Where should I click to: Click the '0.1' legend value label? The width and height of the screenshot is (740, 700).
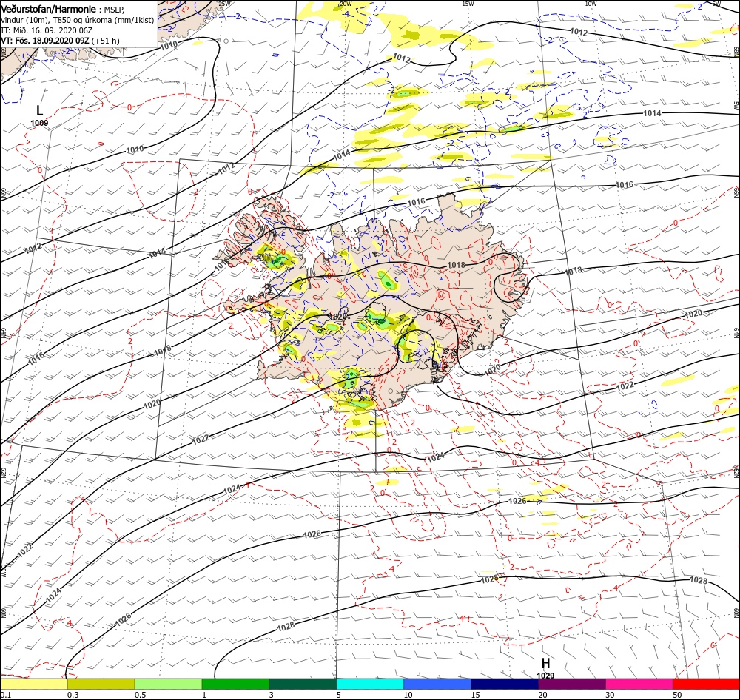click(x=5, y=695)
